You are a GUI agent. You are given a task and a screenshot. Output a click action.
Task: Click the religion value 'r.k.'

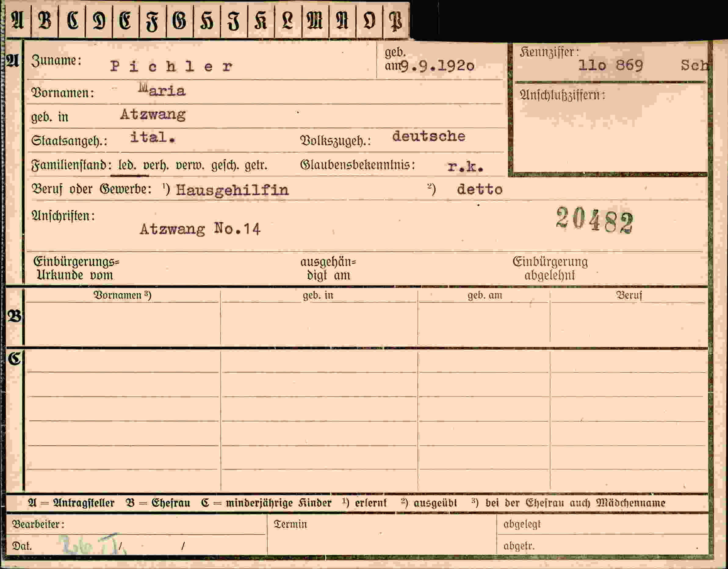coord(465,166)
